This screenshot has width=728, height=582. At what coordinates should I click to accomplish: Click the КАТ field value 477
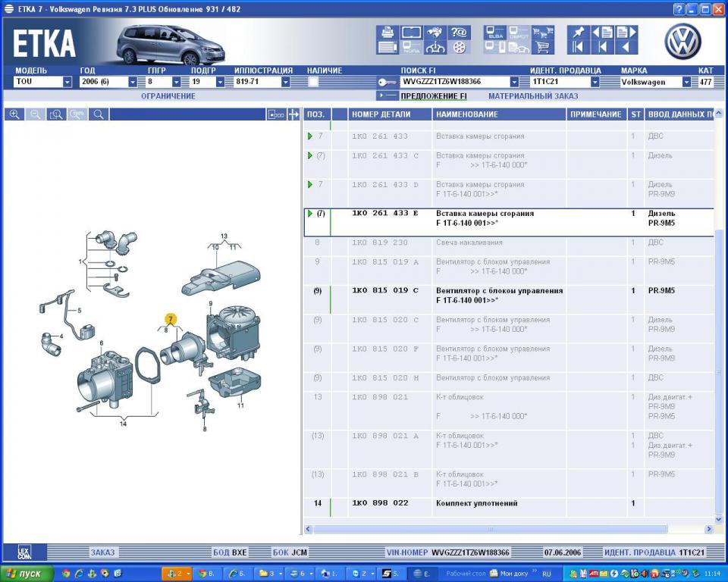(x=705, y=82)
